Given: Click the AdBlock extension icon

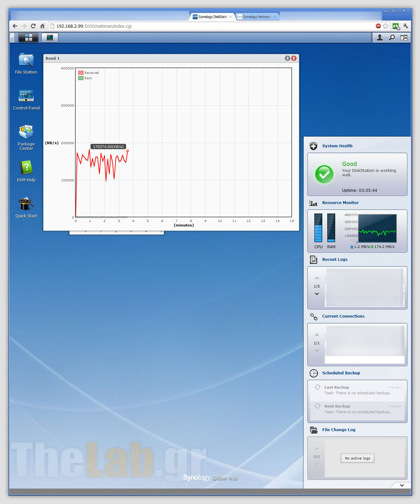Looking at the screenshot, I should [x=378, y=26].
